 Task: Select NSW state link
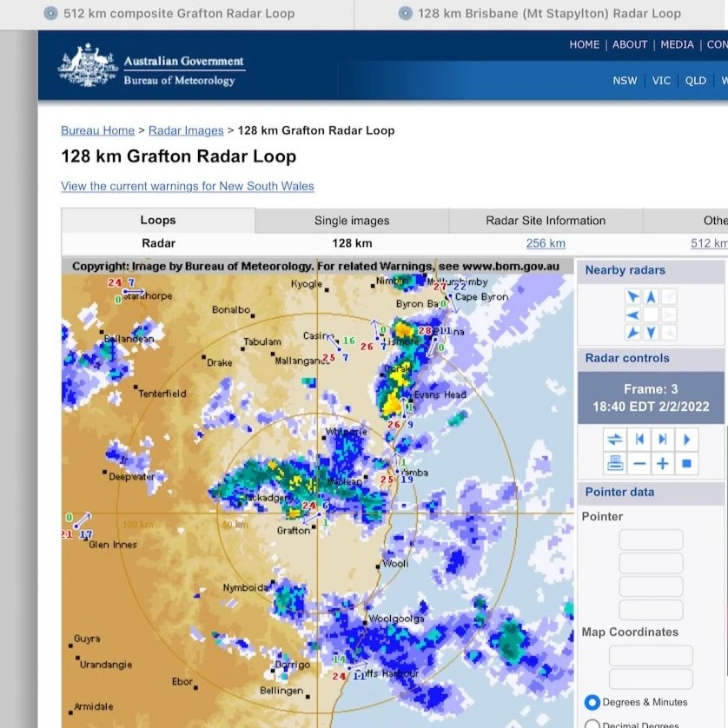click(625, 80)
